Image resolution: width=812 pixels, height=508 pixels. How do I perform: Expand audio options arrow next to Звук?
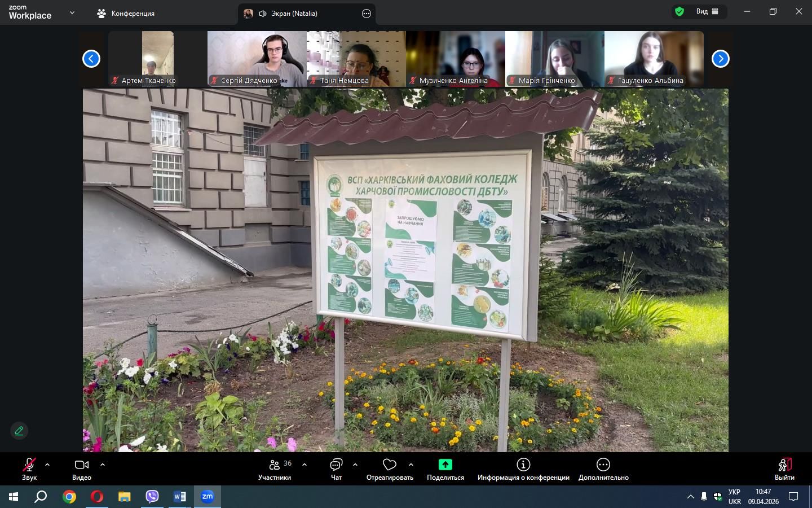point(47,465)
